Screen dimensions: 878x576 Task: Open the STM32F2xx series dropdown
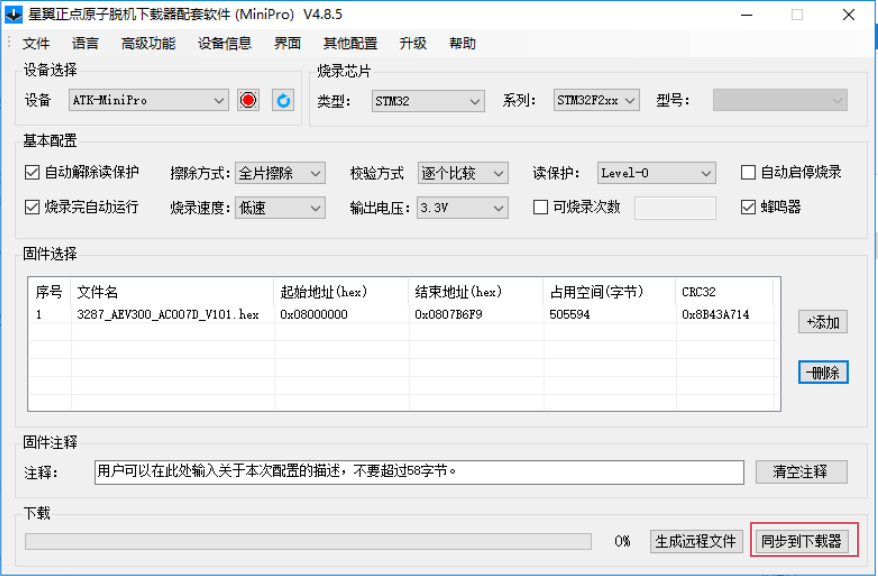tap(596, 101)
